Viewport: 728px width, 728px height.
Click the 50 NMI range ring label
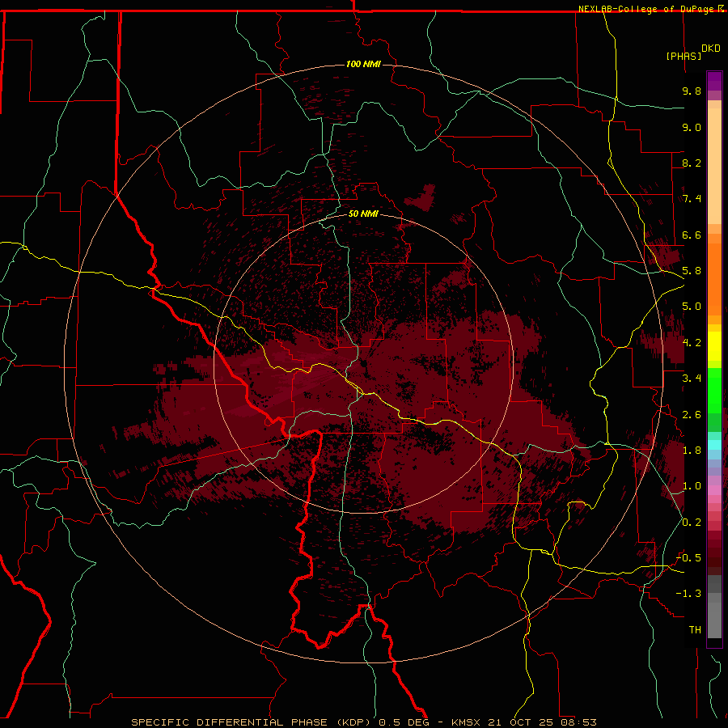point(363,214)
